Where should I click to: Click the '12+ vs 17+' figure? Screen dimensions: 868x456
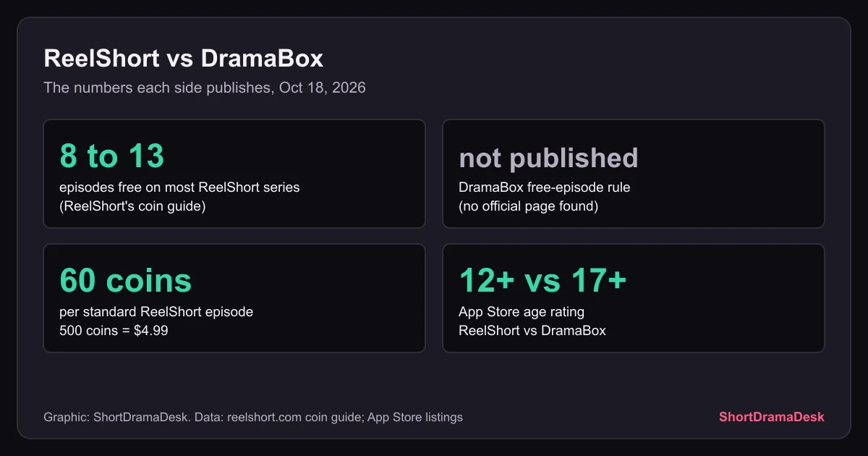(x=542, y=281)
